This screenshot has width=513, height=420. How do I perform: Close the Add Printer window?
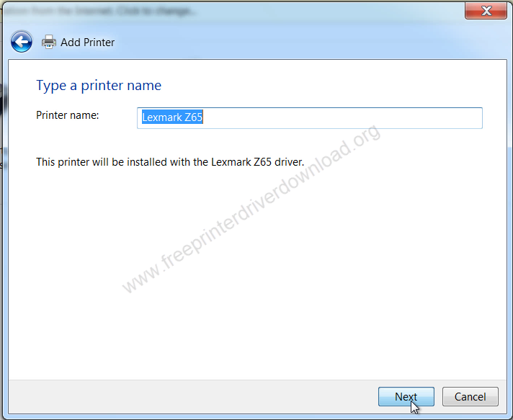pos(486,11)
